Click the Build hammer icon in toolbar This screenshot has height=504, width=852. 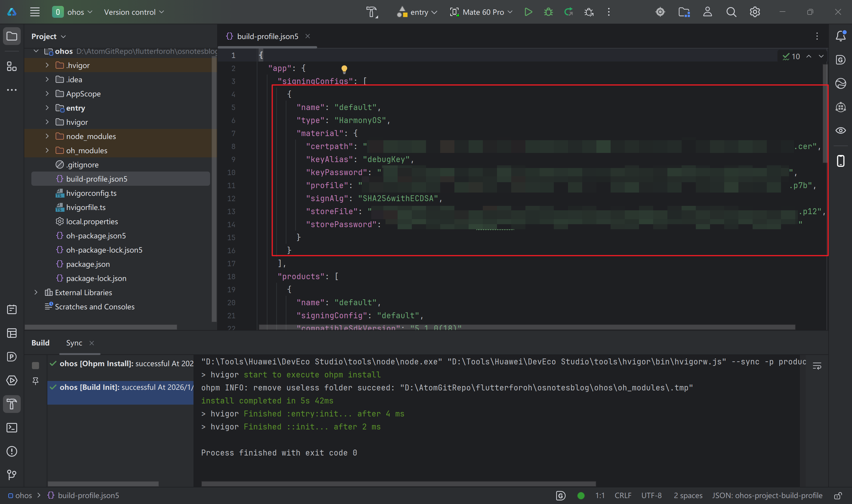(372, 12)
